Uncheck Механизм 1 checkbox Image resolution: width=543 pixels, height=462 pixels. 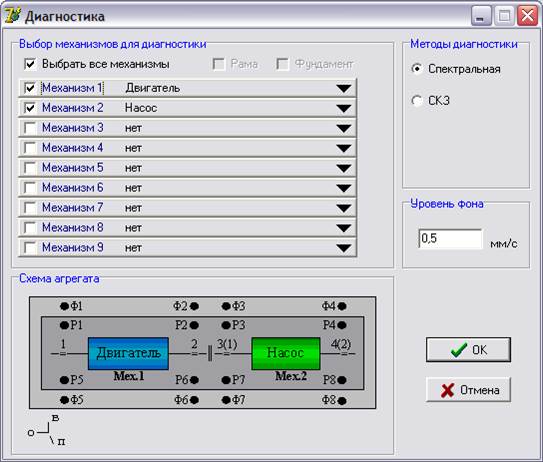pyautogui.click(x=30, y=88)
